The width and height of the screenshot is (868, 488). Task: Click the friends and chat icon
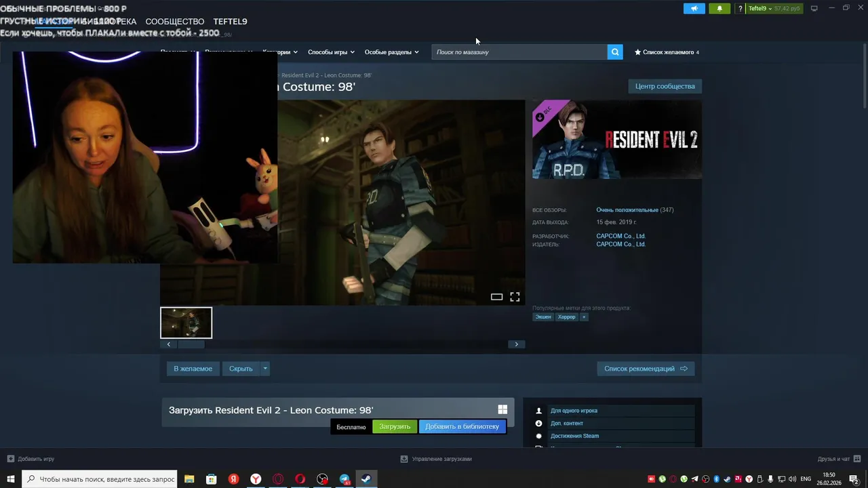[856, 459]
